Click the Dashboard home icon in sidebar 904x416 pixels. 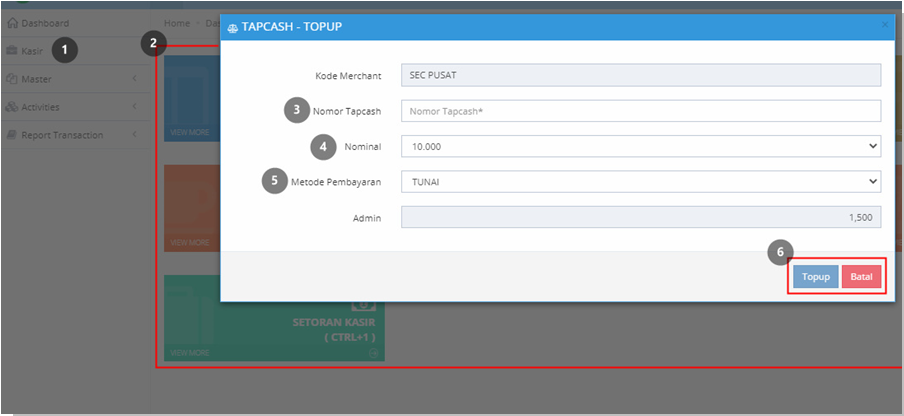click(13, 24)
